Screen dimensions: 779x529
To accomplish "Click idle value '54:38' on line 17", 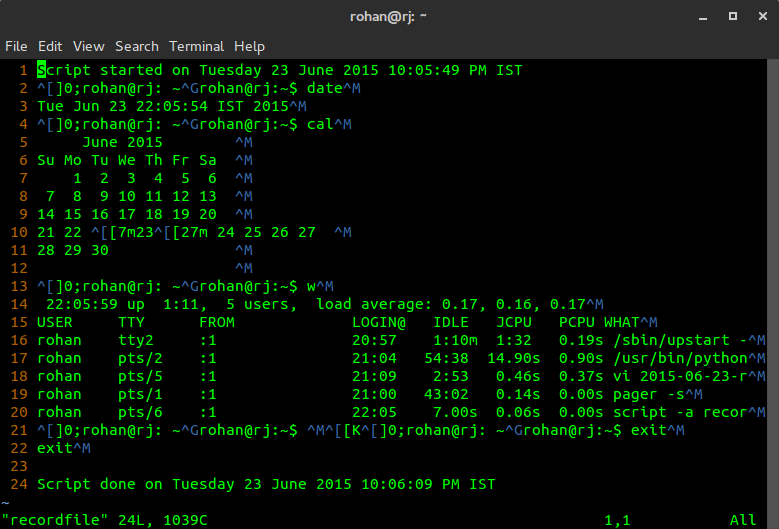I will [x=447, y=358].
